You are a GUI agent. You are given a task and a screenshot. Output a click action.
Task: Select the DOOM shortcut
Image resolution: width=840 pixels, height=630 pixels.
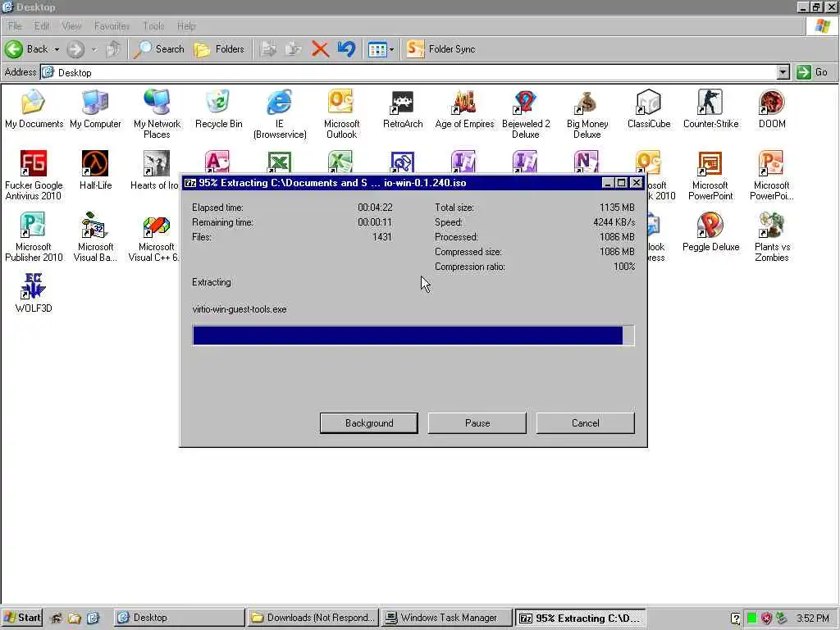pos(772,109)
